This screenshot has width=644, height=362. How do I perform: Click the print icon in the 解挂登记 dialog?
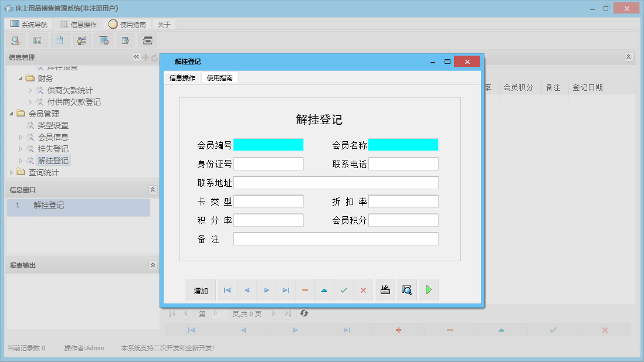(x=385, y=290)
